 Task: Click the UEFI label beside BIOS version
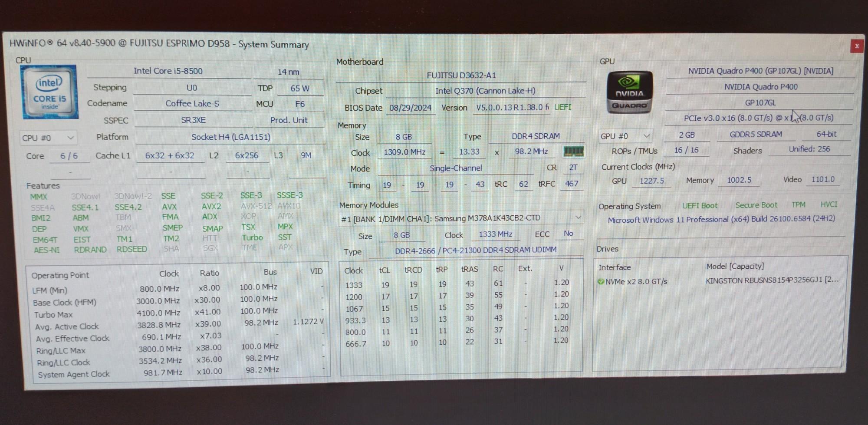click(563, 107)
